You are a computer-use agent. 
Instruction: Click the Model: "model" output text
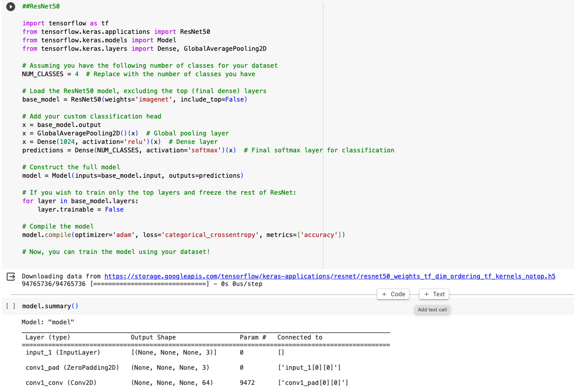[48, 322]
